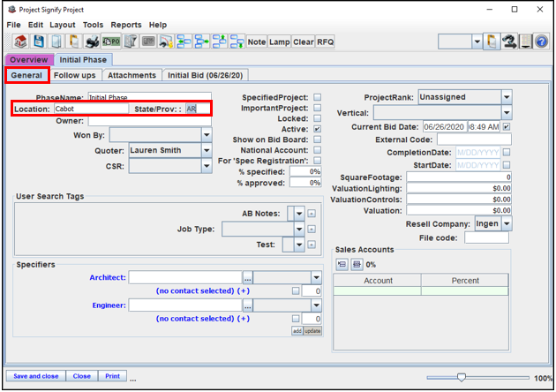This screenshot has width=556, height=392.
Task: Click the red house home icon
Action: point(20,41)
